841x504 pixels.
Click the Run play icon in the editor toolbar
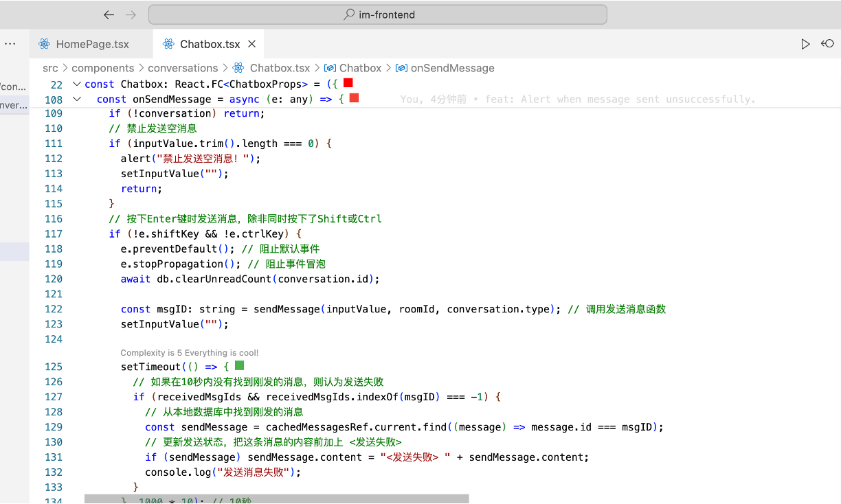point(805,44)
